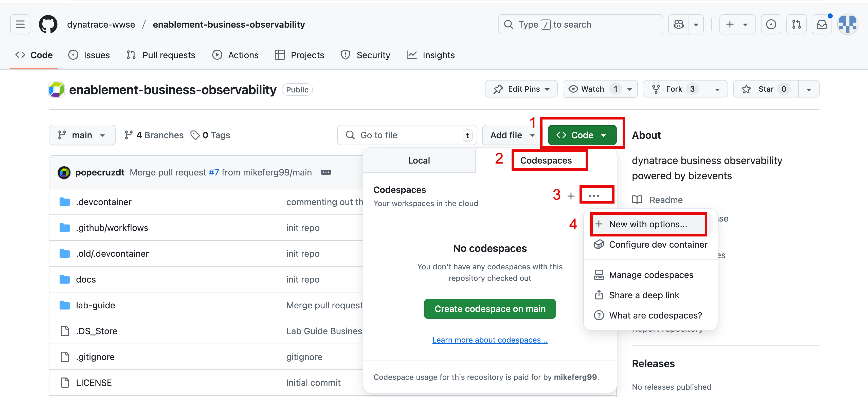Choose Configure dev container
The width and height of the screenshot is (868, 397).
pyautogui.click(x=651, y=244)
